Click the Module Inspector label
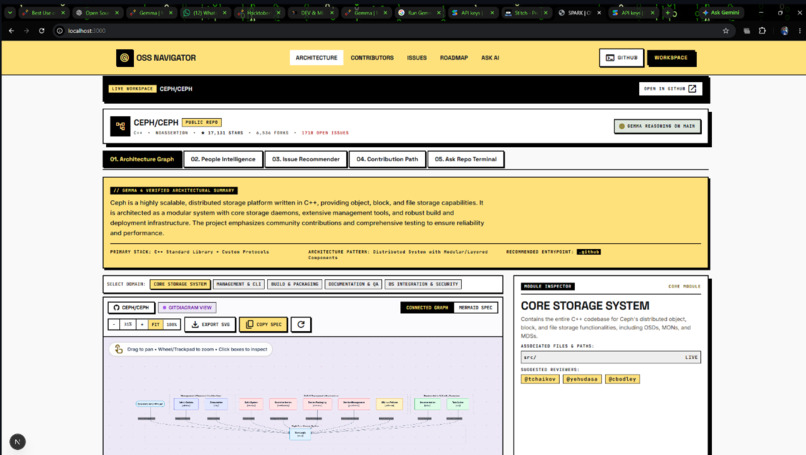 click(x=548, y=286)
